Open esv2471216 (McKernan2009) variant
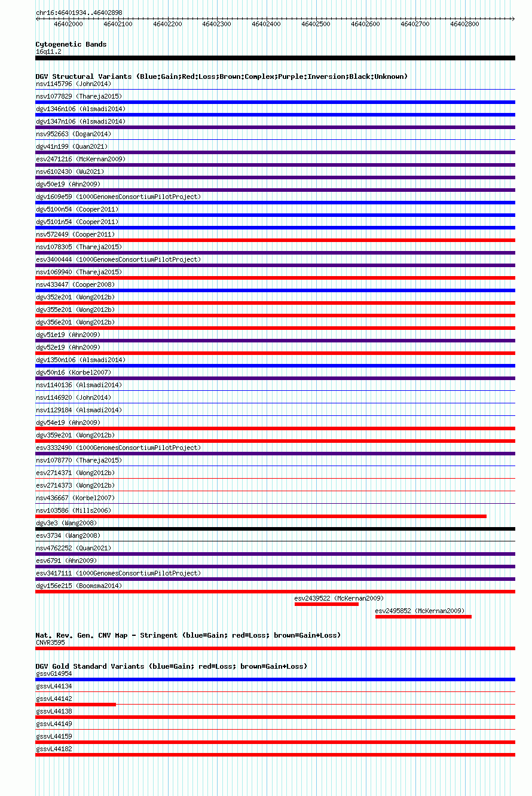 [81, 159]
